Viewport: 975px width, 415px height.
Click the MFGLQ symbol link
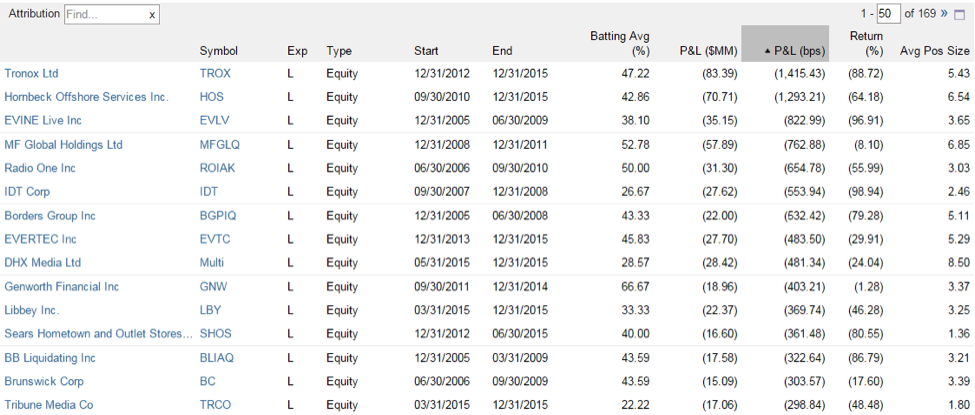tap(219, 145)
